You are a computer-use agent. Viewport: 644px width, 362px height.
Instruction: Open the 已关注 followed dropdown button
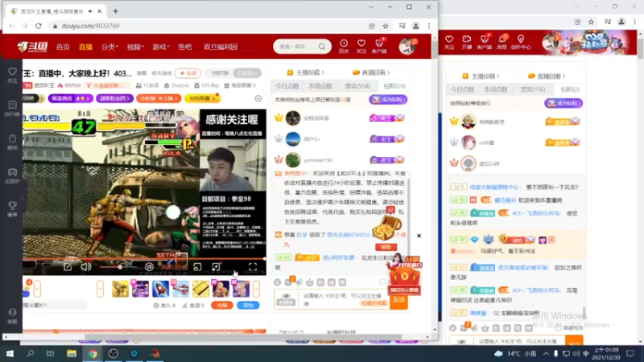[247, 73]
